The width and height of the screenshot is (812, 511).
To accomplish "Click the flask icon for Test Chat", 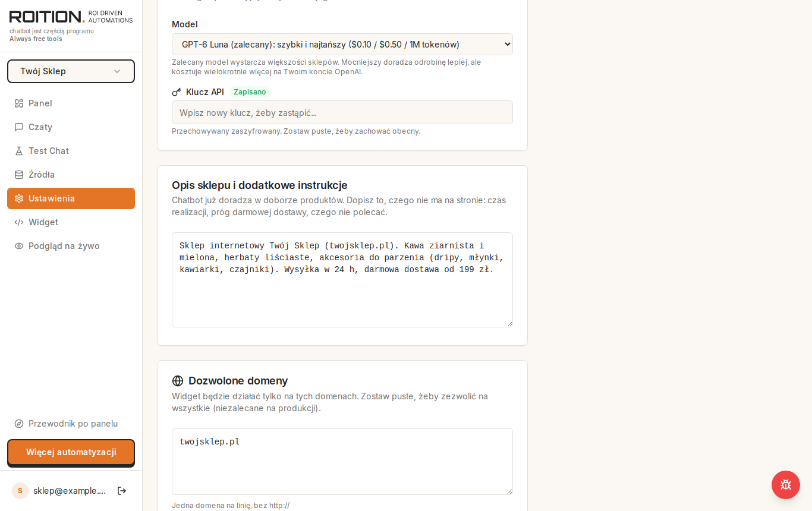I will [x=19, y=151].
